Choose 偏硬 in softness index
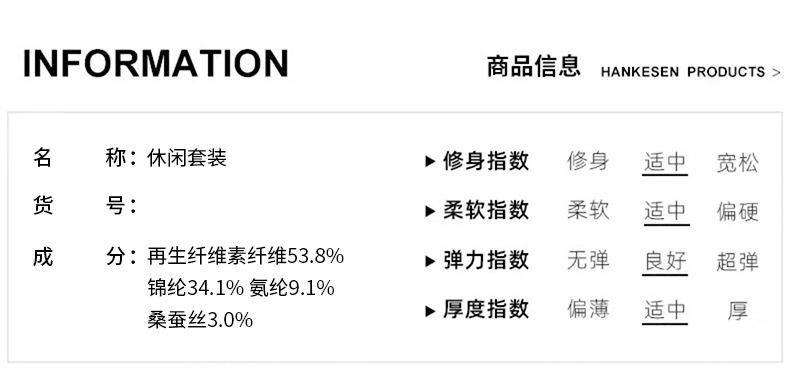Screen dimensions: 790x388 click(x=737, y=212)
